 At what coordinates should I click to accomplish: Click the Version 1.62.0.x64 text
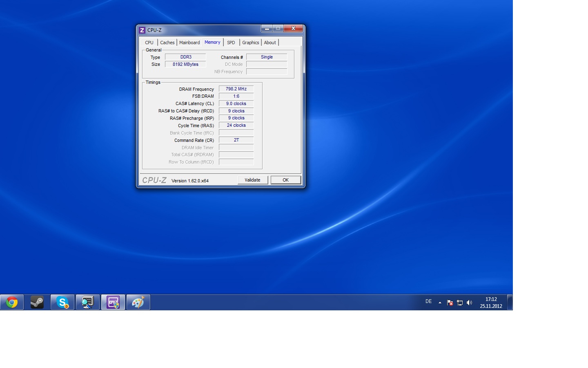click(190, 181)
